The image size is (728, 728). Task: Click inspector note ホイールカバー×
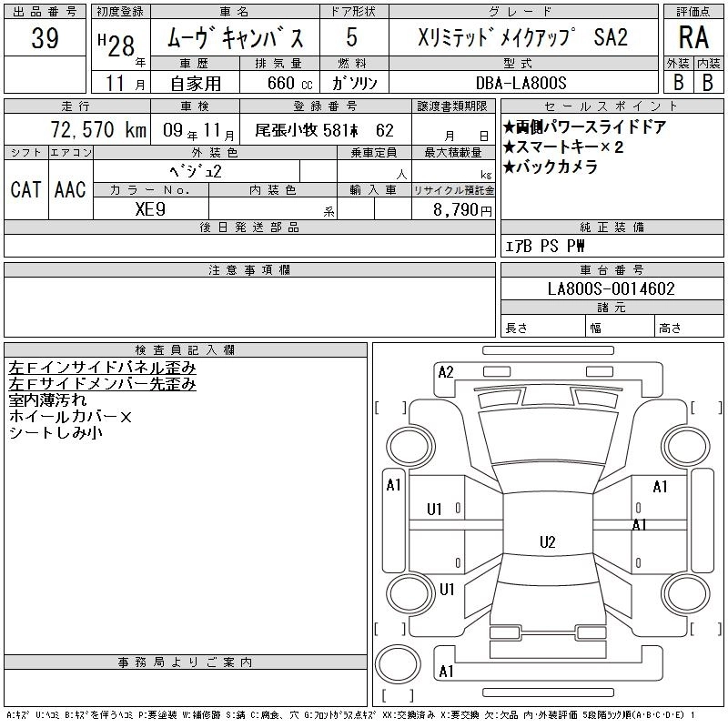(70, 417)
